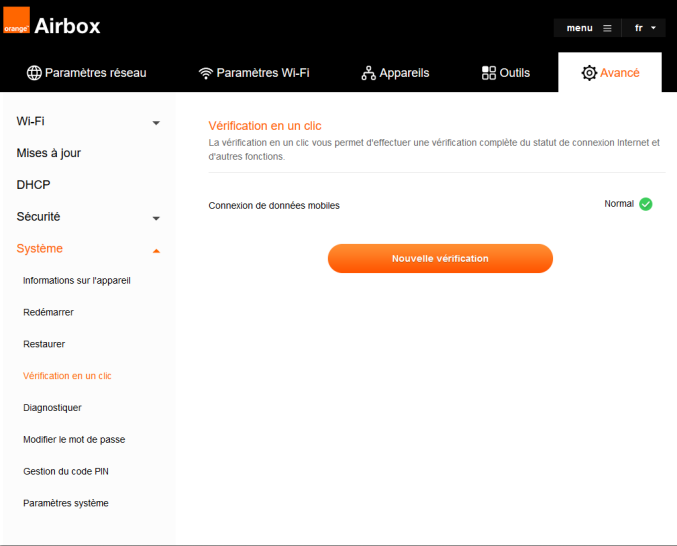Open the Restaurer page
The image size is (677, 546).
(44, 344)
